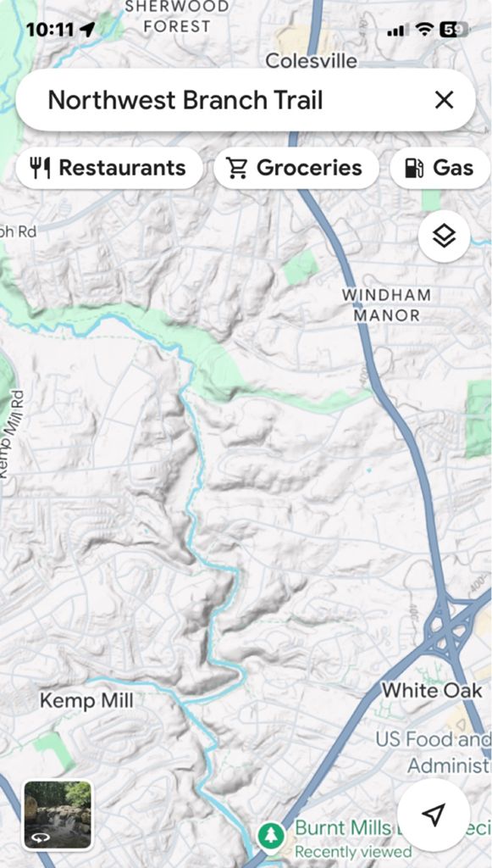492x868 pixels.
Task: Open the Street View photo thumbnail
Action: coord(58,815)
